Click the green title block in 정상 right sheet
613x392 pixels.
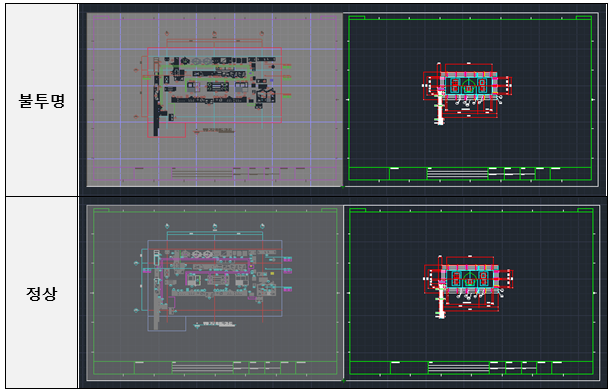tap(471, 368)
